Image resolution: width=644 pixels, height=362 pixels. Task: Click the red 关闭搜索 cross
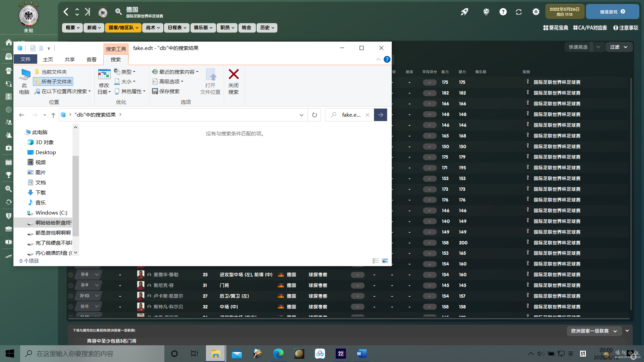[233, 81]
